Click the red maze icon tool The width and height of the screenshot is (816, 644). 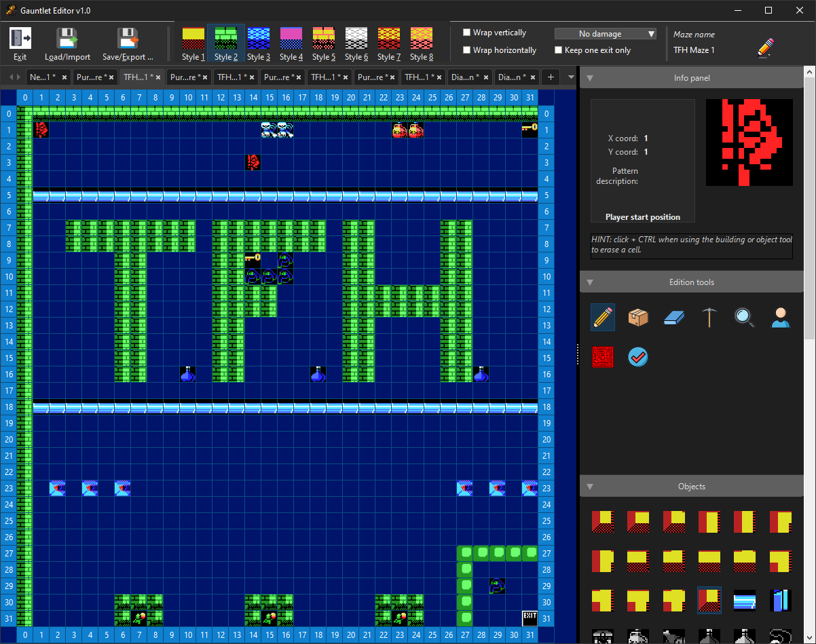[603, 356]
